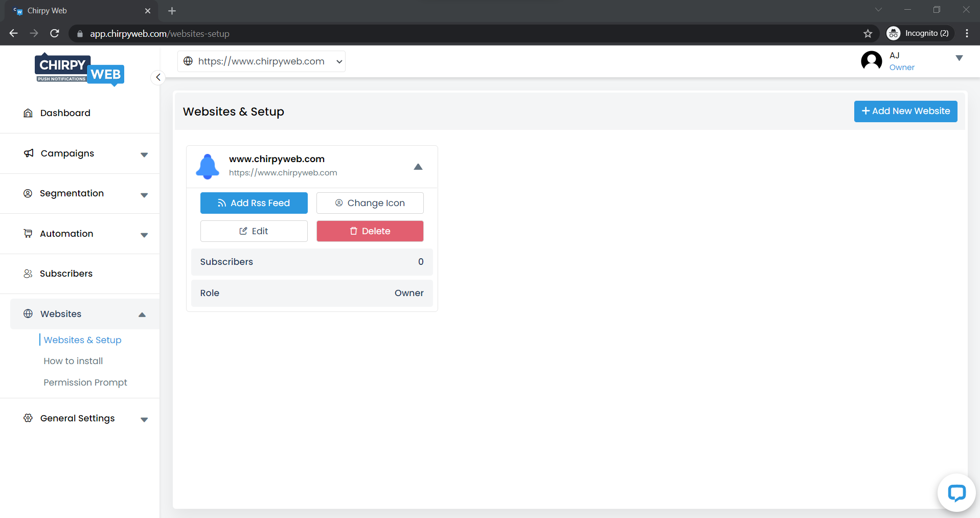Screen dimensions: 980x518
Task: Click the www.chirpyweb.com card title
Action: [x=277, y=159]
